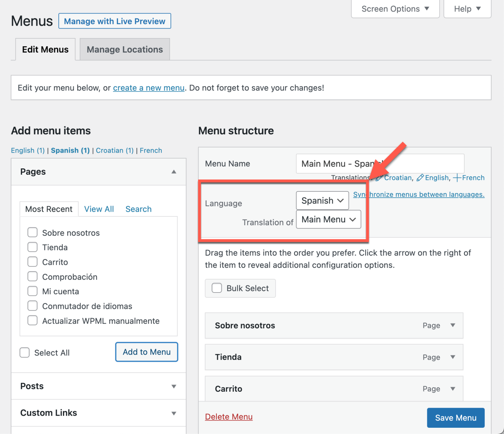504x434 pixels.
Task: Expand the Posts panel arrow
Action: pos(174,386)
